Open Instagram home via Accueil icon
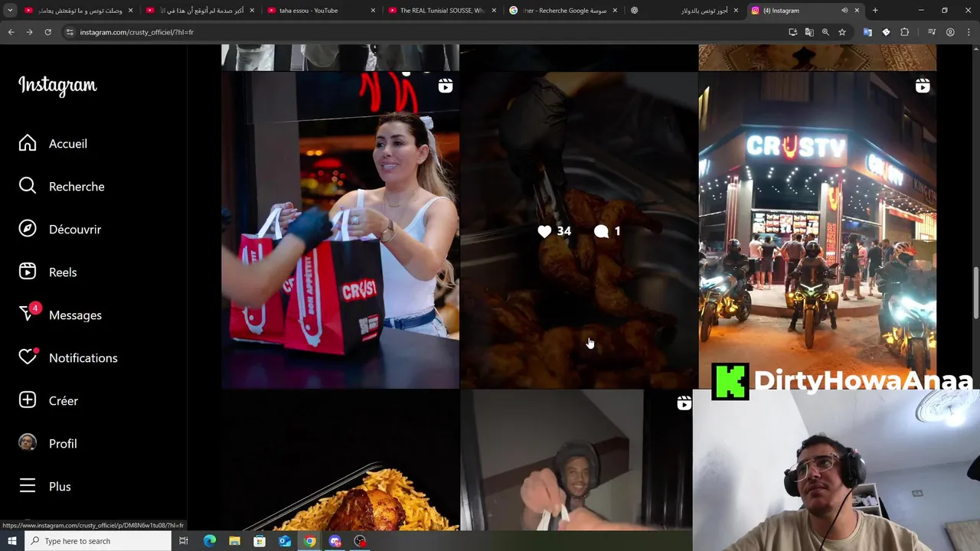980x551 pixels. tap(28, 143)
